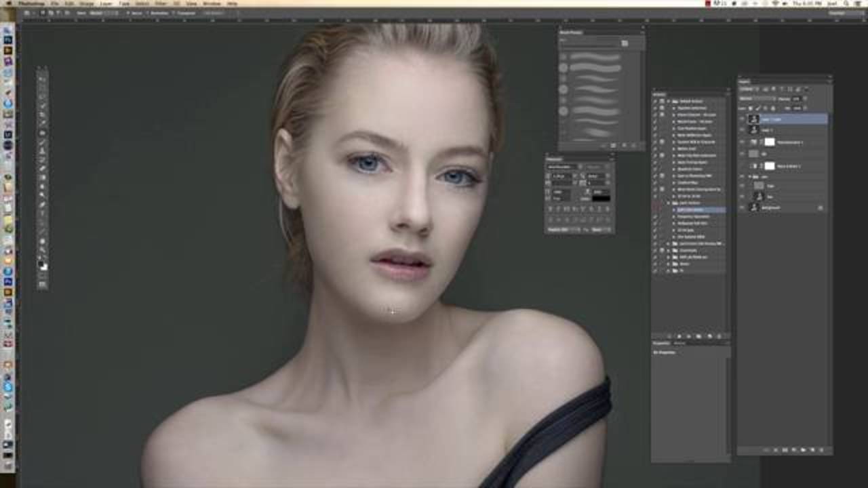
Task: Open Photoshop from the macOS dock
Action: pyautogui.click(x=7, y=40)
